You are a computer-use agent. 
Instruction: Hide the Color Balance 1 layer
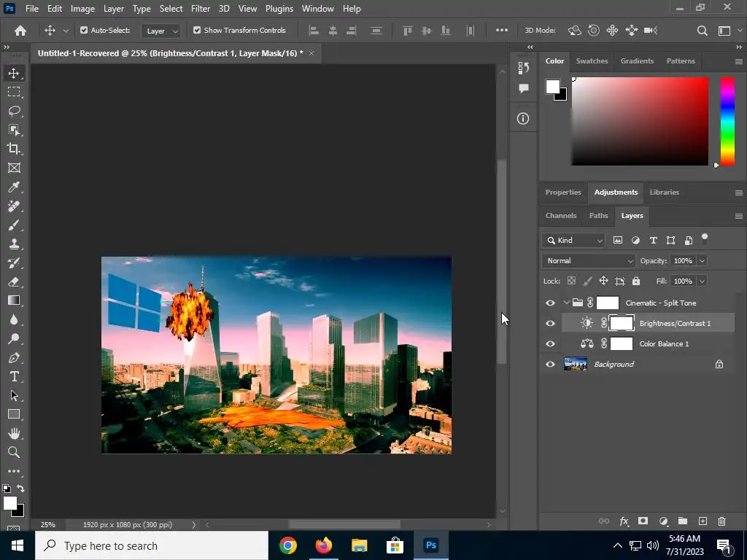tap(550, 344)
